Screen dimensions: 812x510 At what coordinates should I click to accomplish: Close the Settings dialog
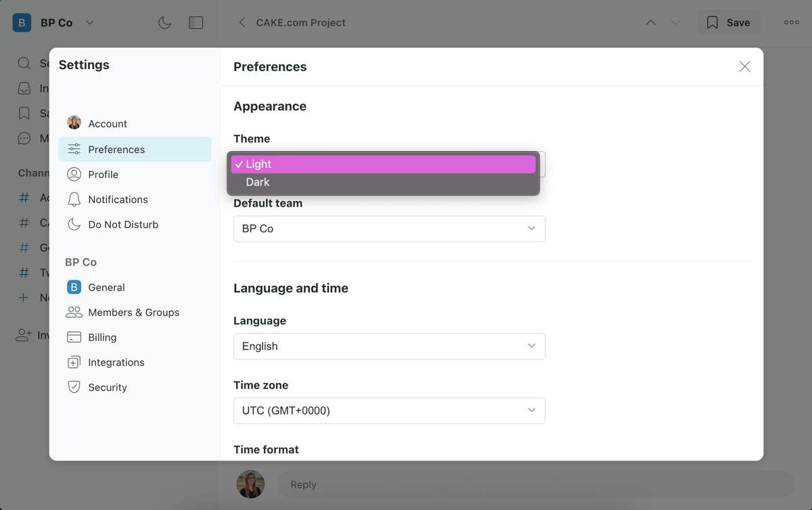click(x=744, y=66)
